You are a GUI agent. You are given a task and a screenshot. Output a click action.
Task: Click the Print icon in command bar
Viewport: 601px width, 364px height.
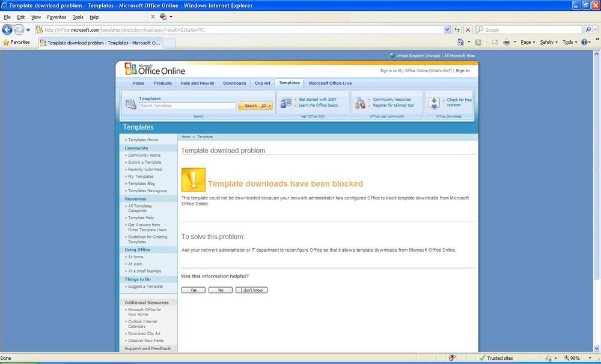click(506, 42)
